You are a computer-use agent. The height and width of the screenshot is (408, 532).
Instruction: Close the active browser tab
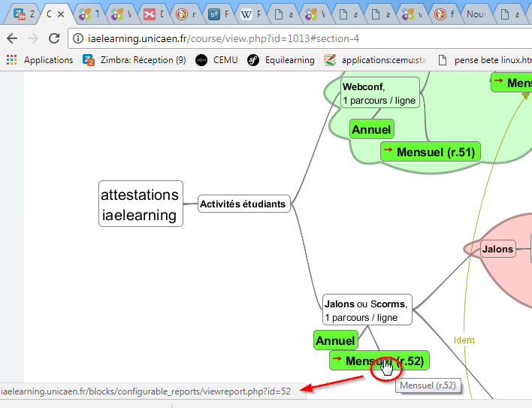coord(61,14)
